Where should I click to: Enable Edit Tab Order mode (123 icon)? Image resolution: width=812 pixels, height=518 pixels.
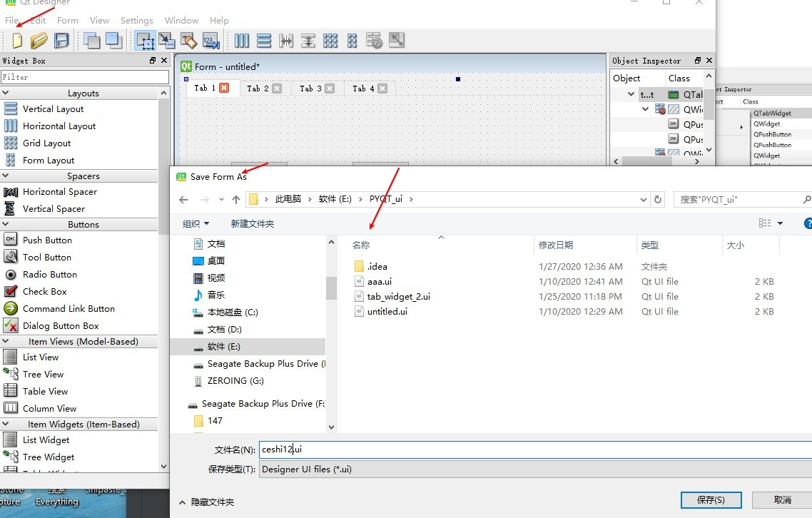(210, 41)
